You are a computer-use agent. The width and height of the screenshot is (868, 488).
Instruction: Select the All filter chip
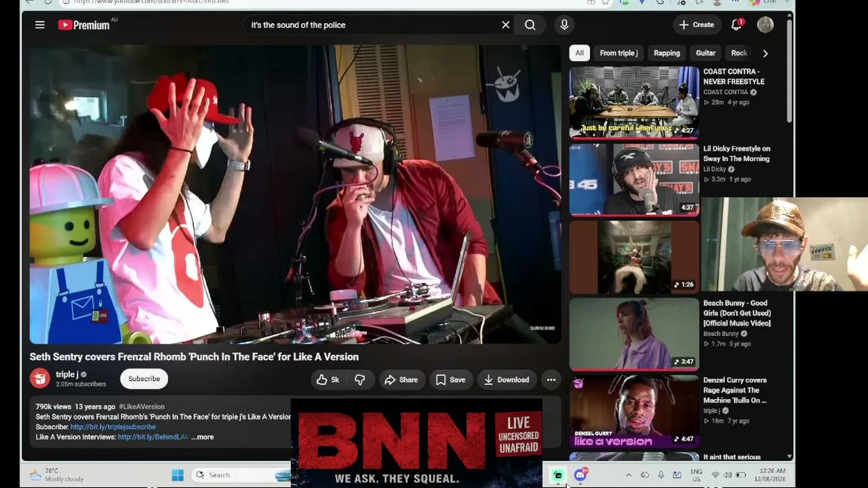pos(579,53)
